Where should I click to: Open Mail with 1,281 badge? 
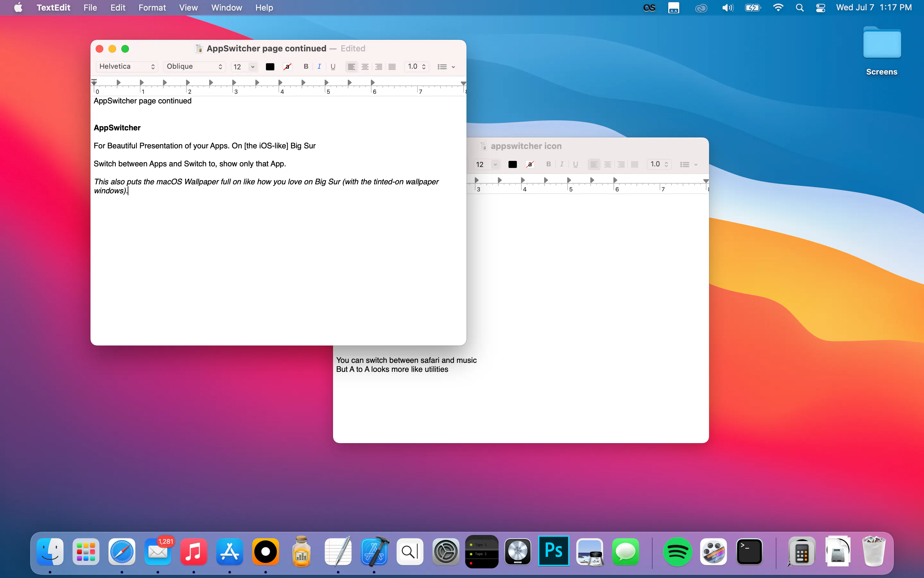point(158,551)
